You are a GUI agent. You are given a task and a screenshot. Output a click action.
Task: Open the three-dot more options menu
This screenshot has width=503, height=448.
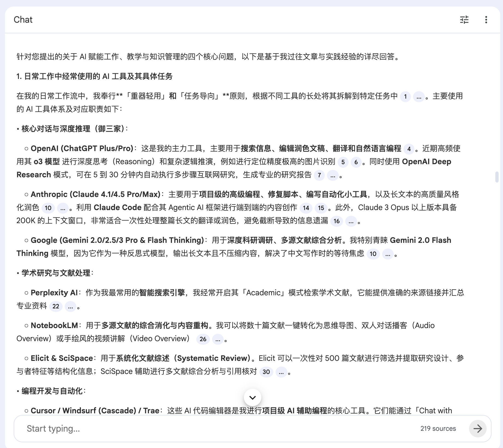[x=486, y=20]
